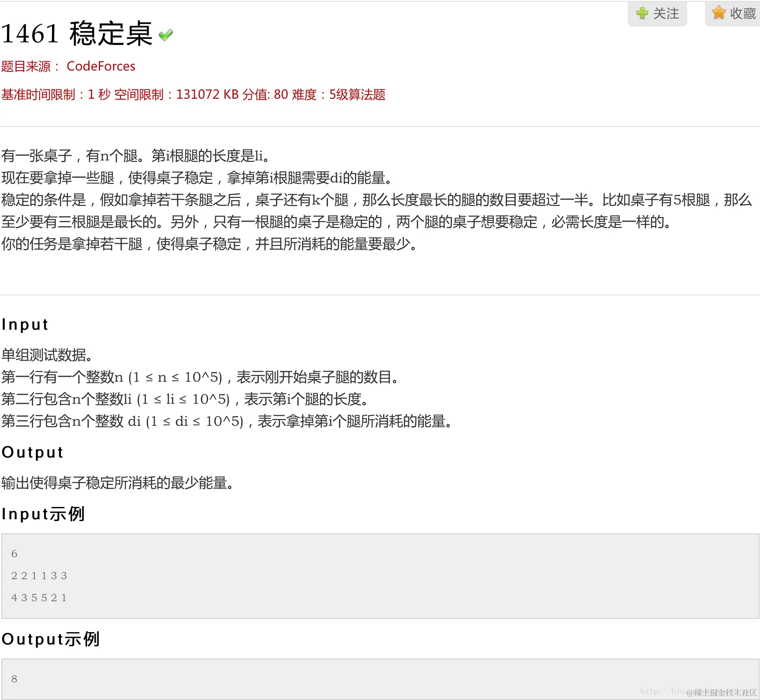Click the Input section heading
The width and height of the screenshot is (760, 700).
(x=25, y=324)
